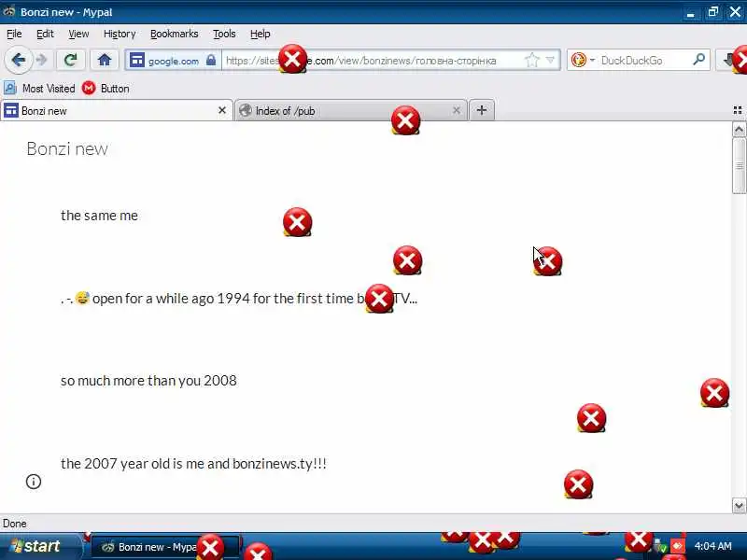
Task: Click the scrollbar up arrow
Action: click(739, 130)
